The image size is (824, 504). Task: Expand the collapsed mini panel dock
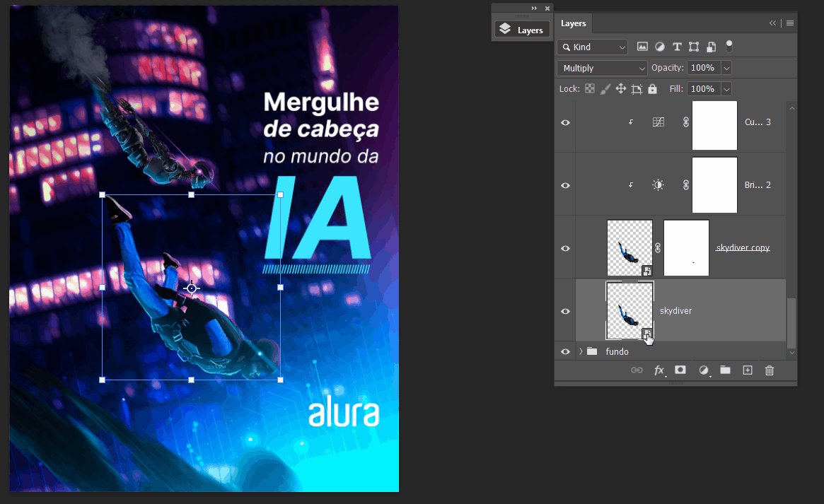[534, 8]
